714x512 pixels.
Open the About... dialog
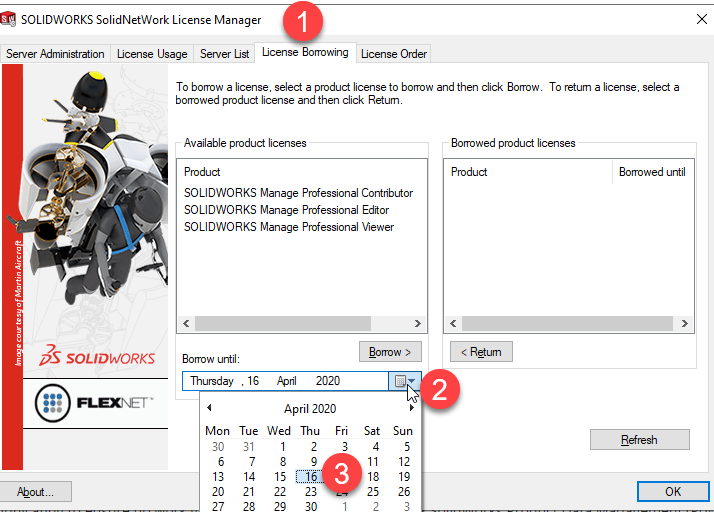tap(35, 491)
